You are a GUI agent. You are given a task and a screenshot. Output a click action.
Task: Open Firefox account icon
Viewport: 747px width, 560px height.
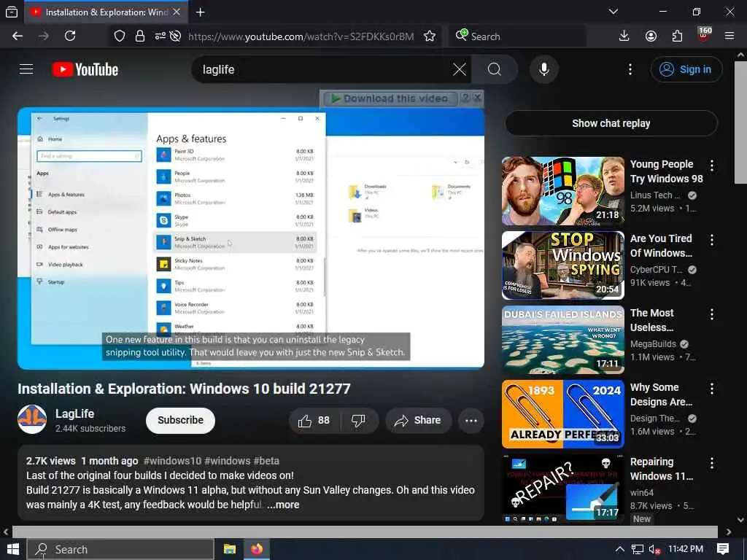(651, 36)
